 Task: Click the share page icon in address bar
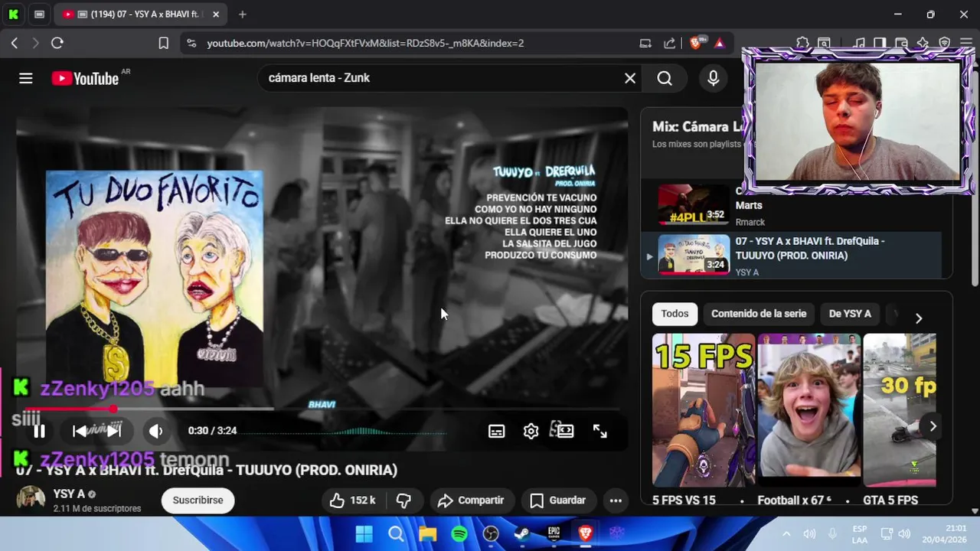click(670, 44)
